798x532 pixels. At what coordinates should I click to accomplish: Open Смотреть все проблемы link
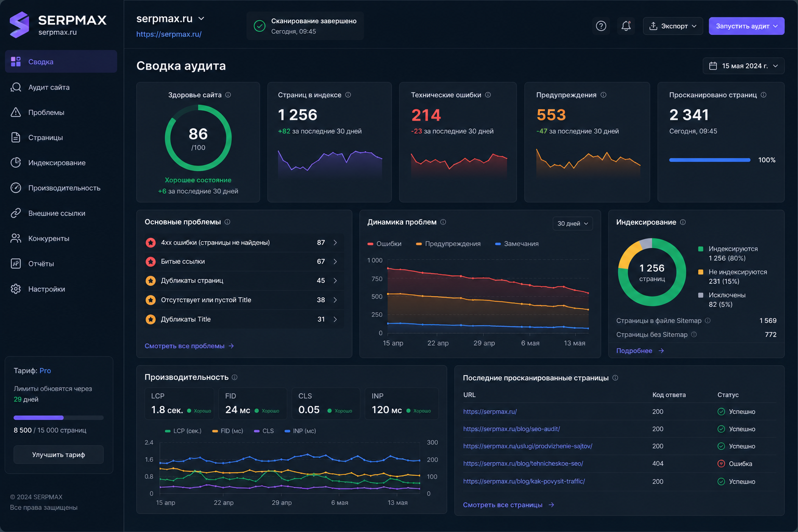(190, 346)
